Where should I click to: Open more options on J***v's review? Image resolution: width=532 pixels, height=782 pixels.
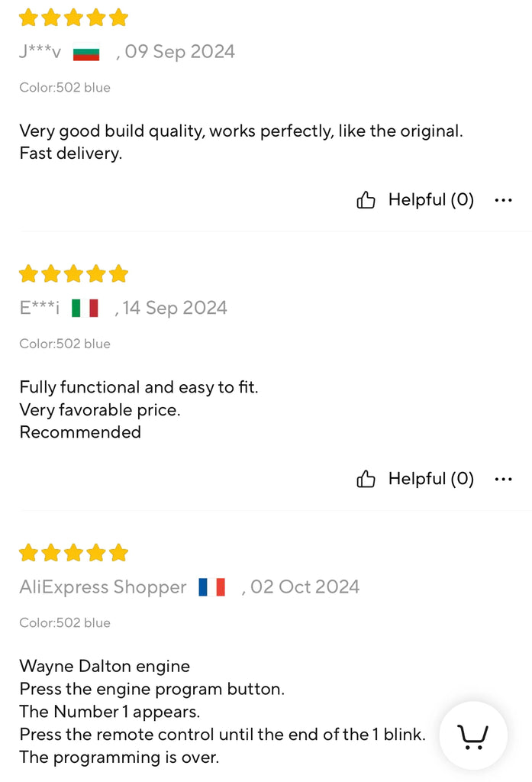pyautogui.click(x=503, y=200)
